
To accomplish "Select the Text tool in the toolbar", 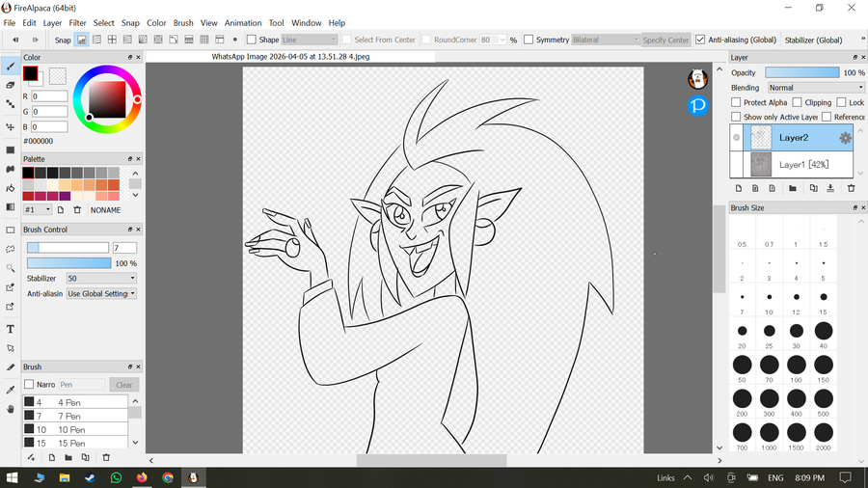I will click(11, 329).
